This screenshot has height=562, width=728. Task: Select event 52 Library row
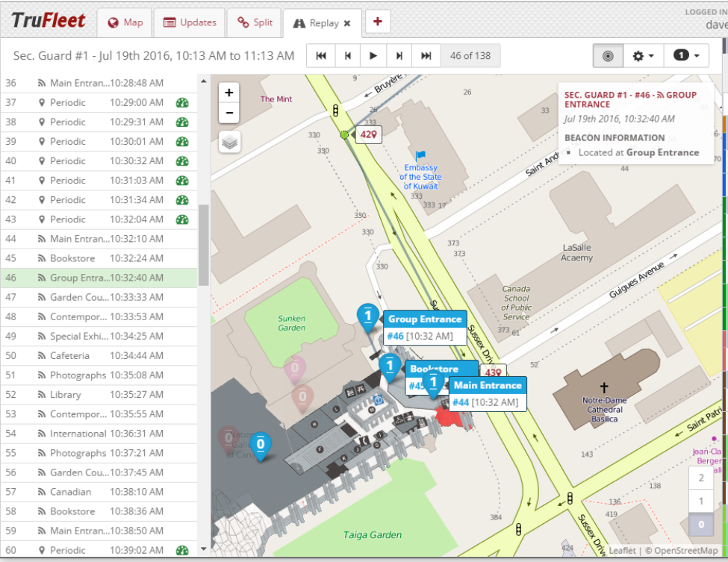pyautogui.click(x=99, y=395)
